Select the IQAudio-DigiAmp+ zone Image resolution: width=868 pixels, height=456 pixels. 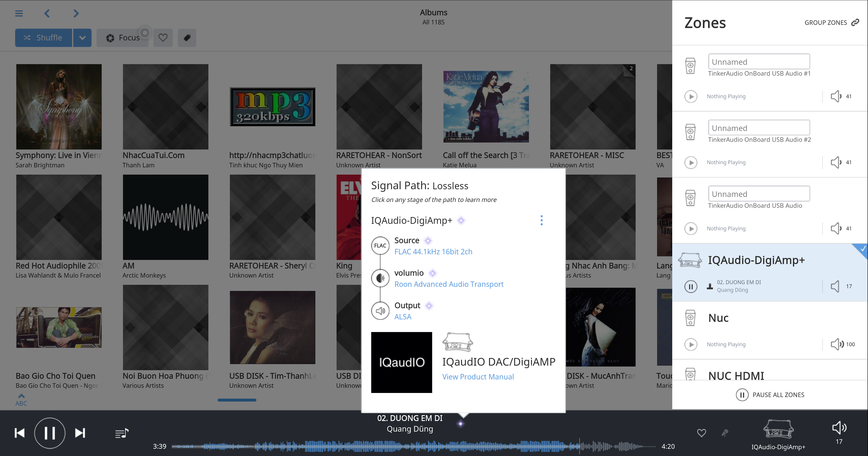pyautogui.click(x=770, y=272)
